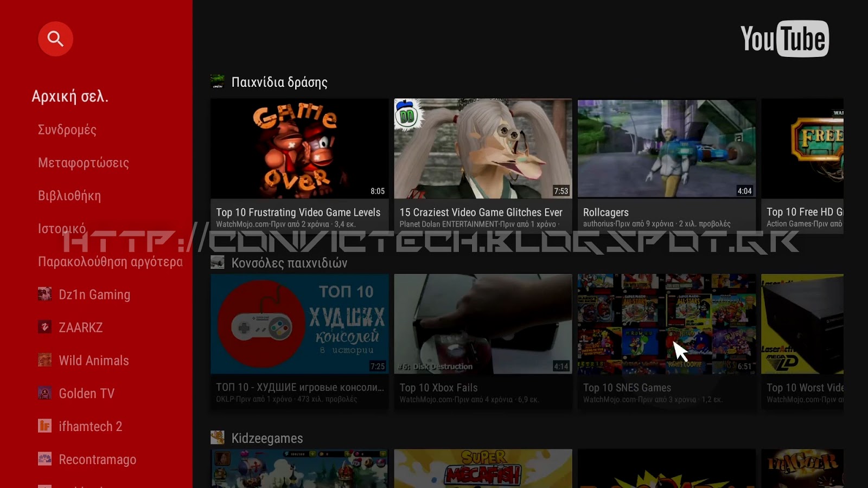
Task: Open the Golden TV channel name
Action: 87,394
